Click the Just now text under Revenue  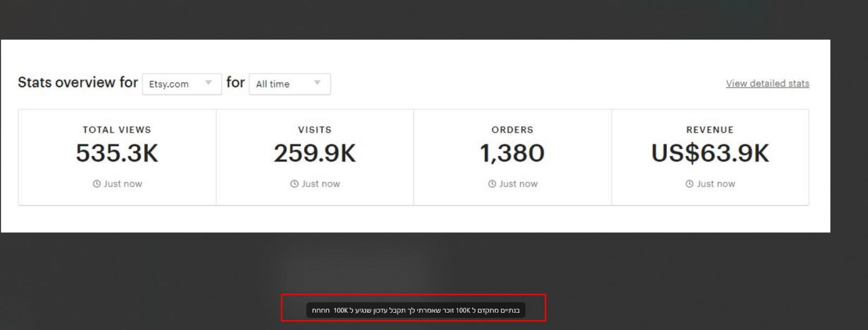click(716, 184)
